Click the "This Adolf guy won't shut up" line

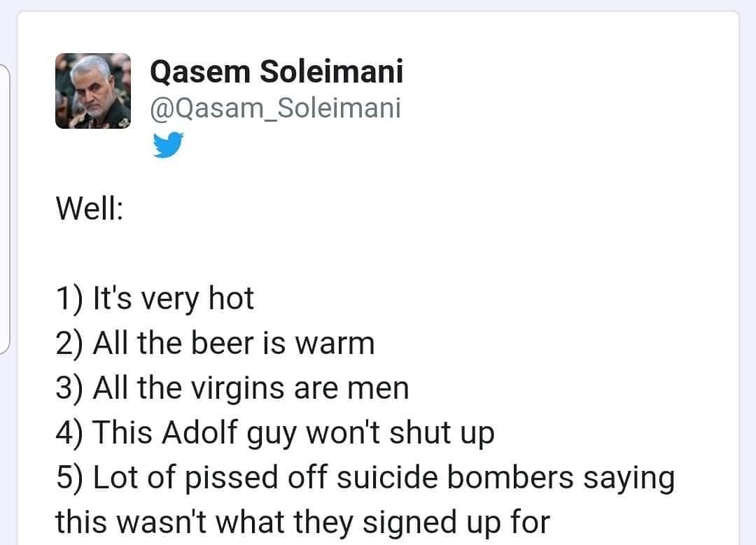(275, 433)
